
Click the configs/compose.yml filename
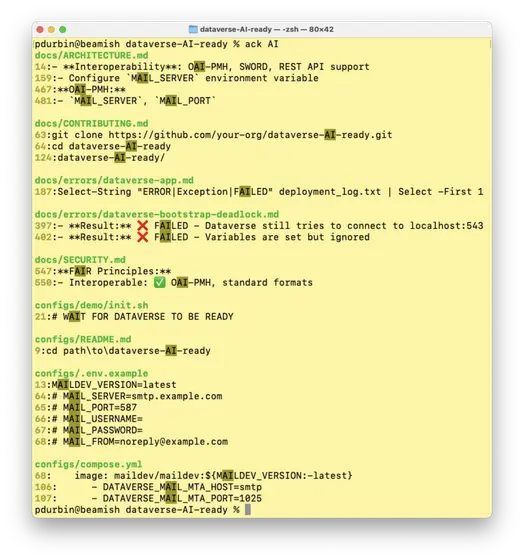click(x=89, y=464)
